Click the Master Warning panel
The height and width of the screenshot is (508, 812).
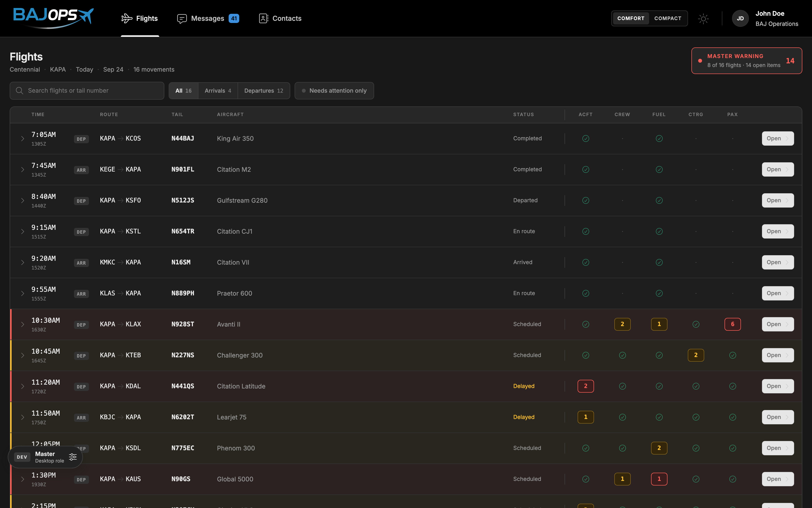click(747, 60)
